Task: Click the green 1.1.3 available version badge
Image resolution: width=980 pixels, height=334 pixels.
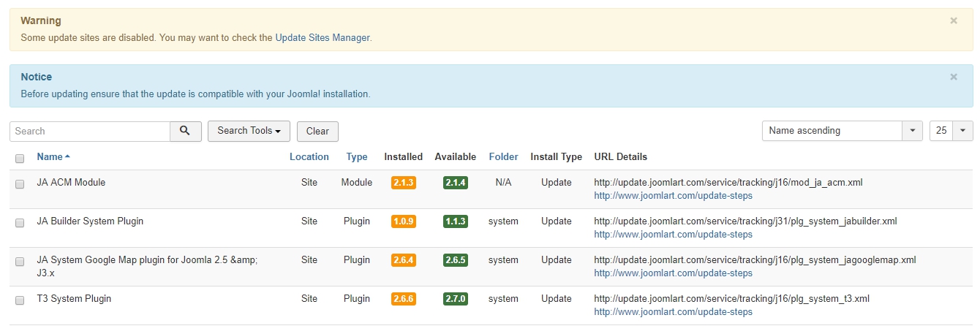Action: (x=455, y=221)
